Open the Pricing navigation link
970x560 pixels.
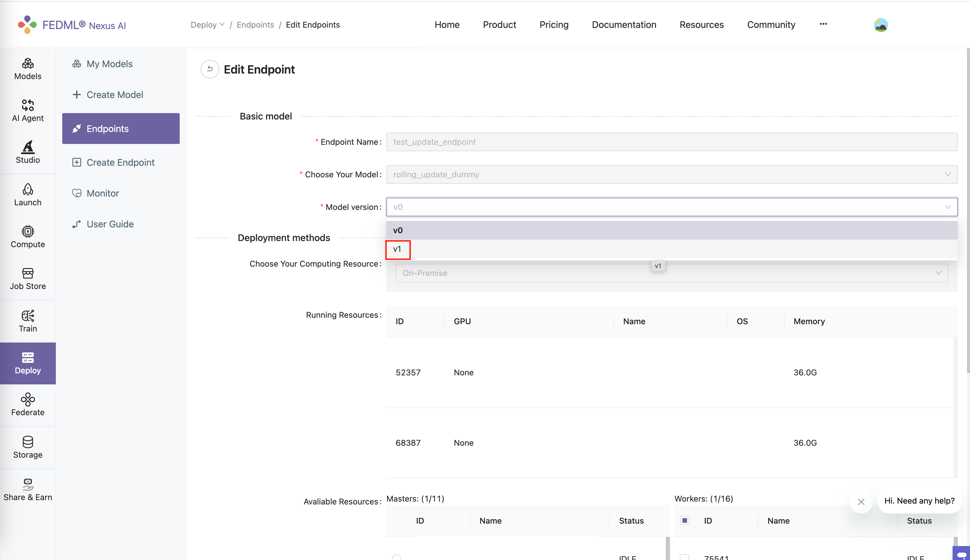[553, 25]
